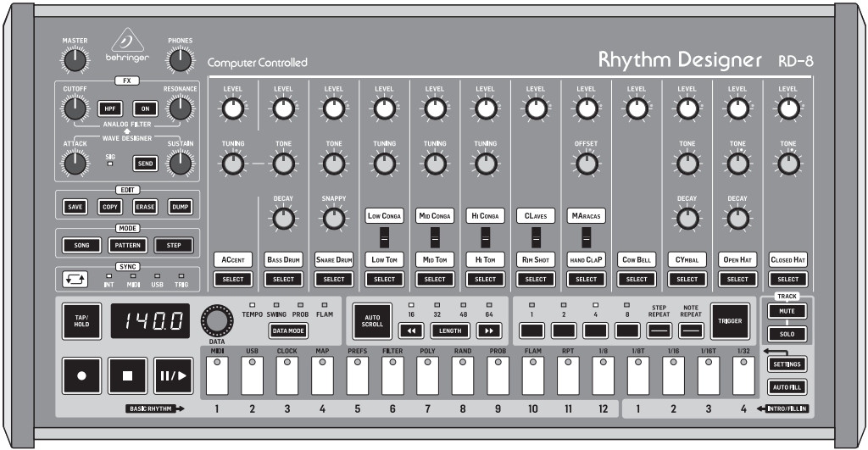Click the Record button with the circle icon
Image resolution: width=868 pixels, height=450 pixels.
click(81, 375)
